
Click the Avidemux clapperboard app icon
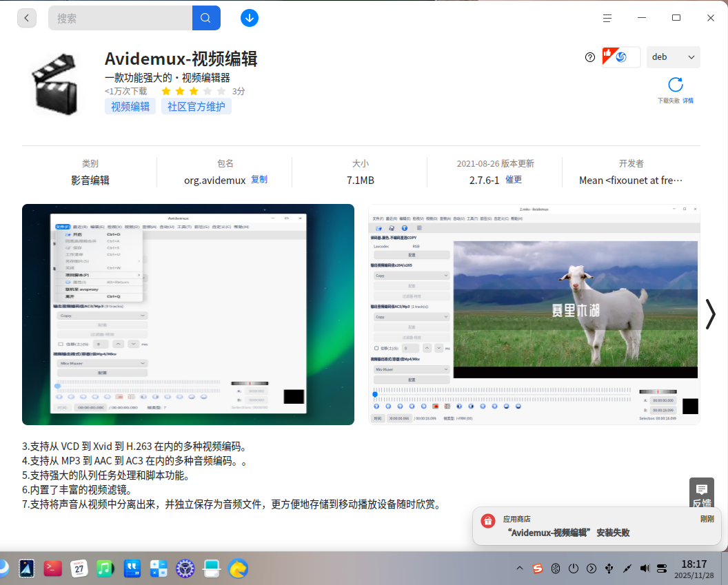click(x=54, y=84)
